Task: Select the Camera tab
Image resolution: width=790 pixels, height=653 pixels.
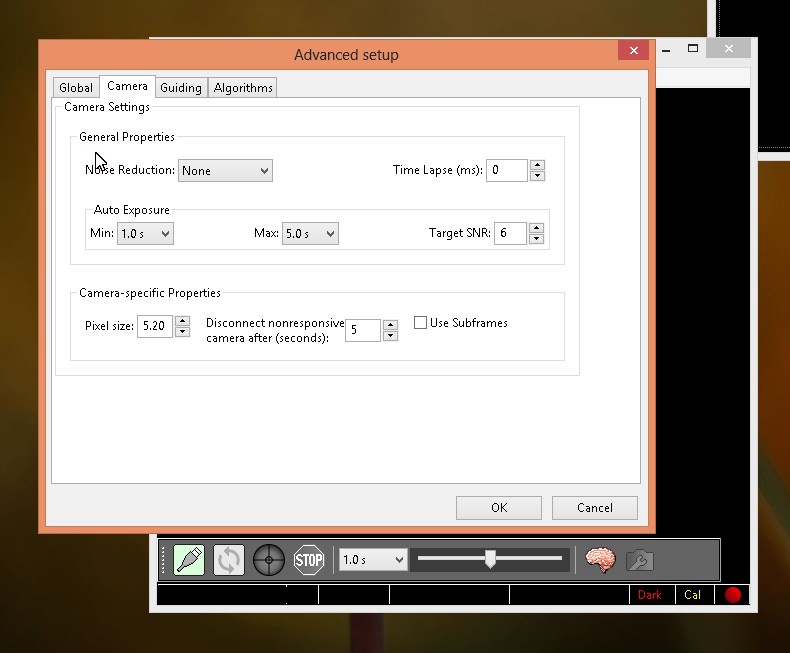Action: (x=127, y=86)
